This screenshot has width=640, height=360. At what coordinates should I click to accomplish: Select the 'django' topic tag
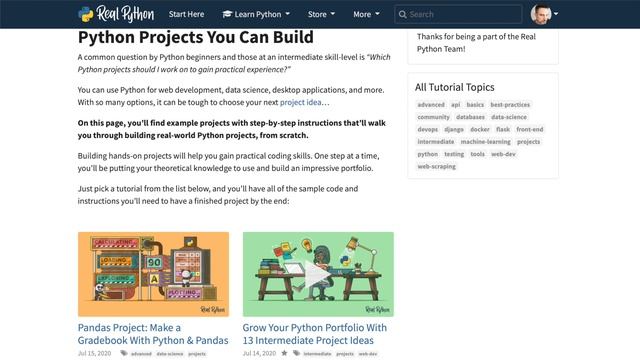[x=454, y=129]
